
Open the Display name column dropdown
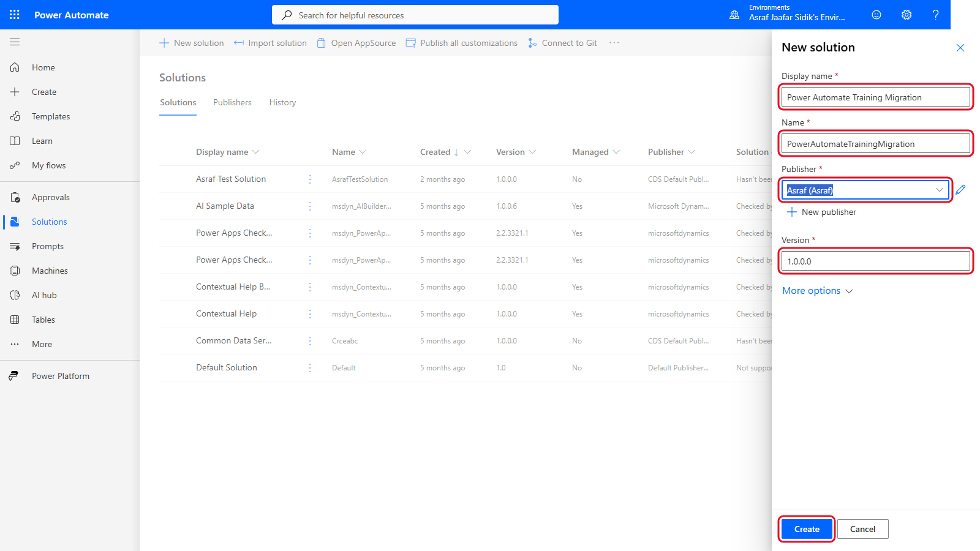tap(256, 152)
